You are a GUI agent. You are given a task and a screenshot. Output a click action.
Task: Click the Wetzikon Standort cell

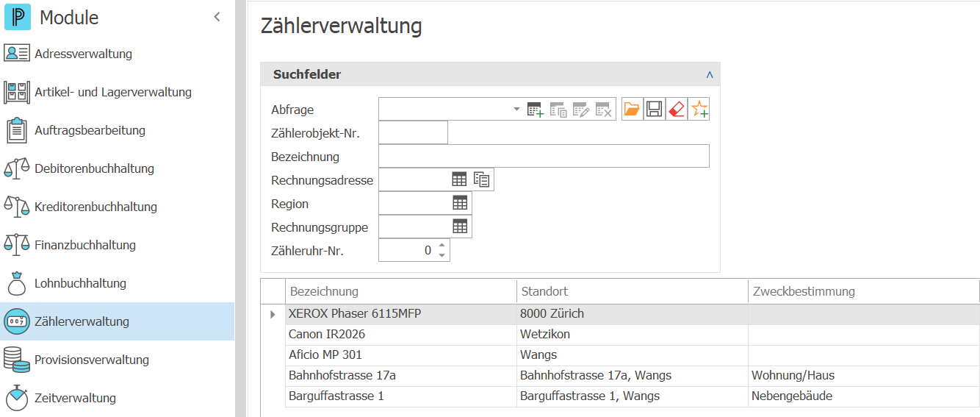tap(633, 335)
